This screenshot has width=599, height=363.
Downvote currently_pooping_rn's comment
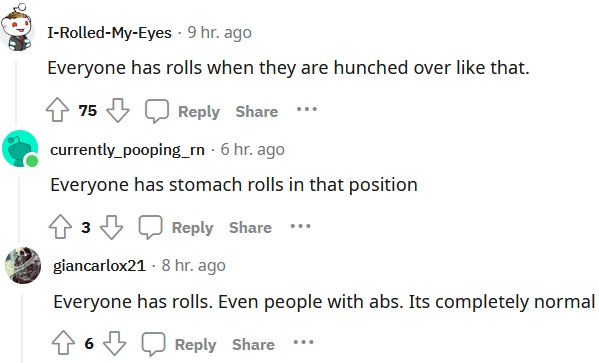(x=112, y=227)
